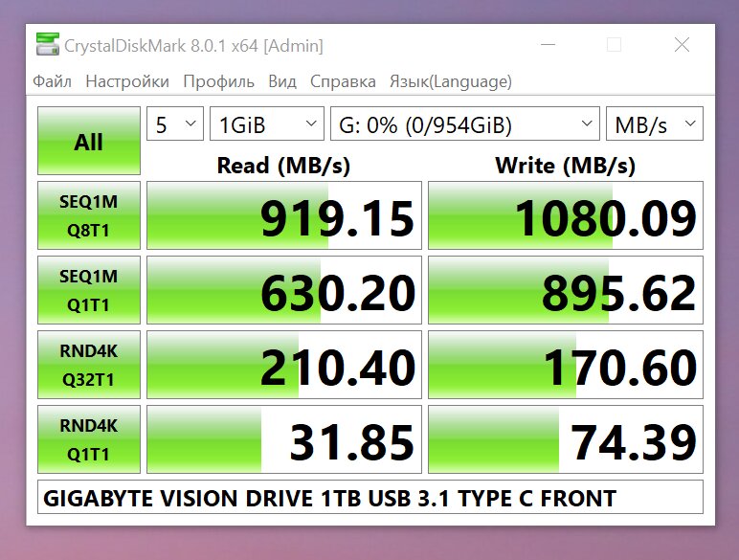
Task: Edit the GIGABYTE VISION DRIVE comment field
Action: coord(369,498)
